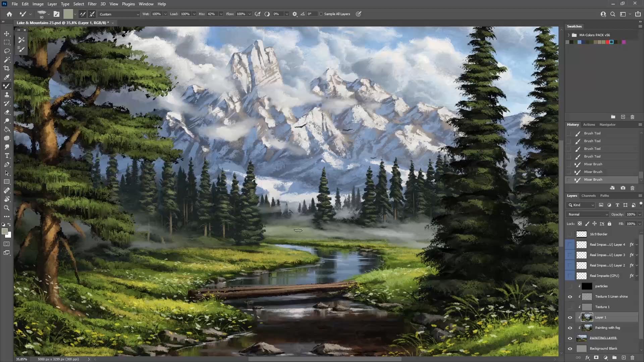Viewport: 644px width, 362px height.
Task: Switch to the Actions panel tab
Action: (x=589, y=124)
